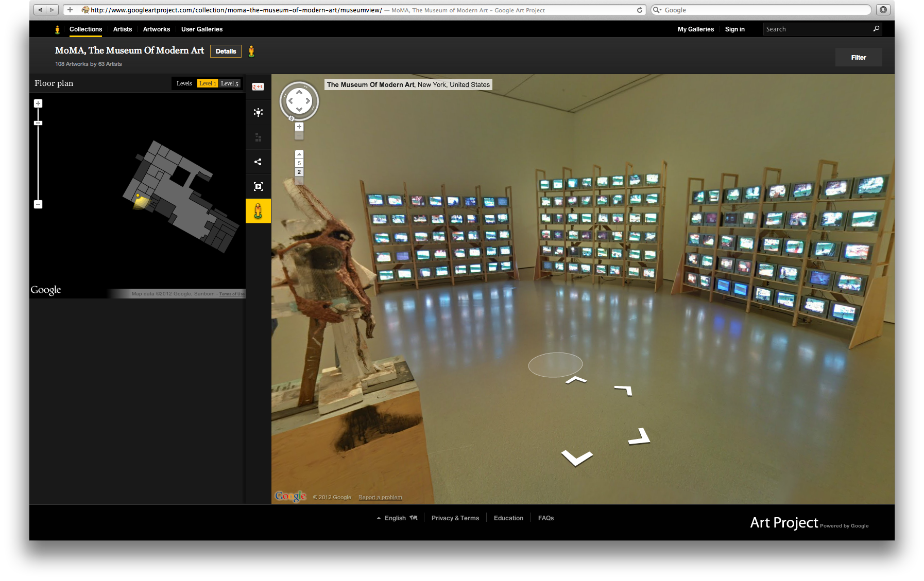This screenshot has width=924, height=581.
Task: Open the Artists menu item
Action: point(122,29)
